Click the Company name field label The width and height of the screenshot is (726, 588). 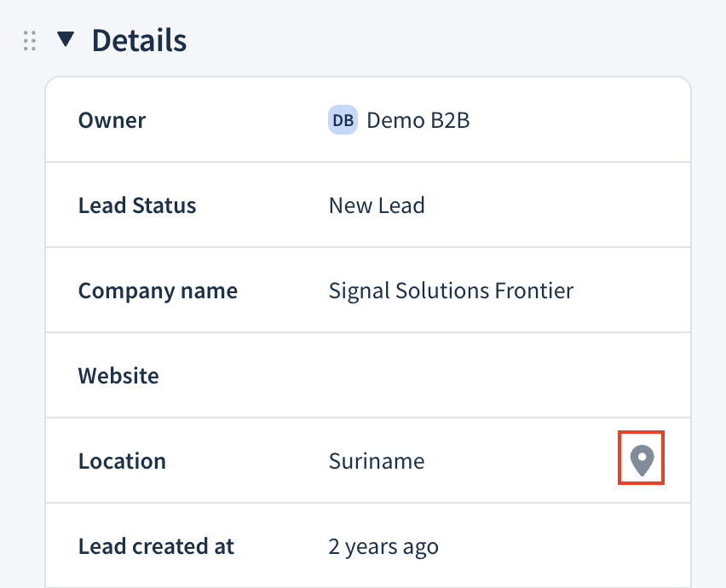[158, 291]
